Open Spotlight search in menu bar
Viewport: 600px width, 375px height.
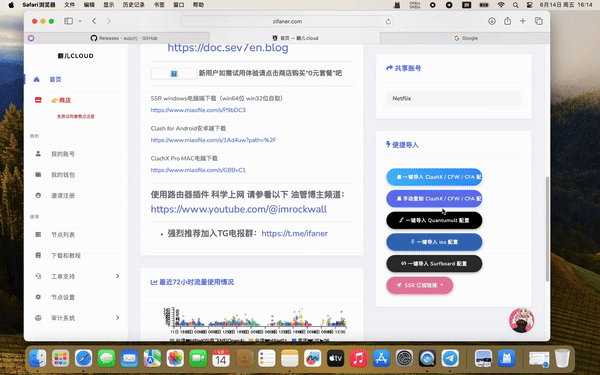[515, 5]
